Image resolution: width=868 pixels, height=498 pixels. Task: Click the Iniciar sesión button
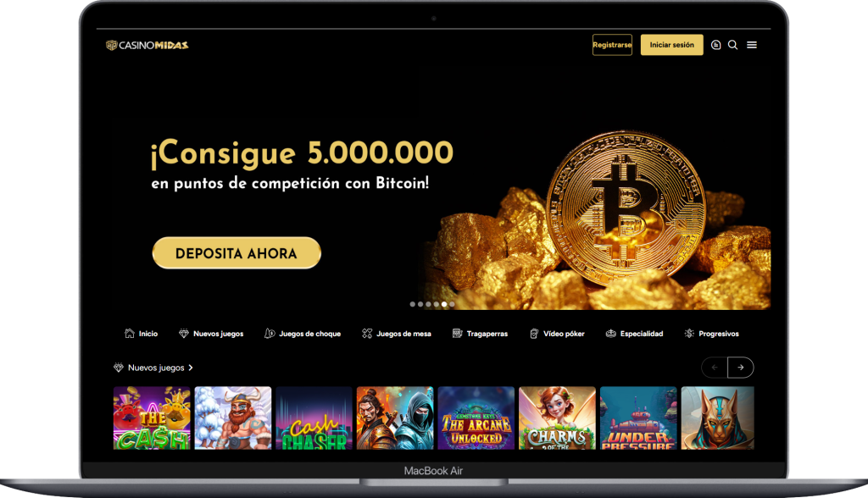pyautogui.click(x=672, y=45)
